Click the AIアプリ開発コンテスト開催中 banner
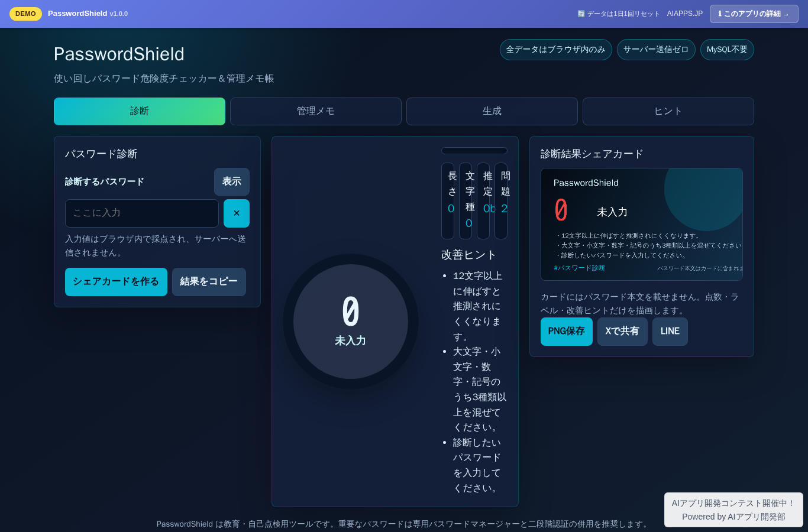This screenshot has width=808, height=532. coord(733,510)
